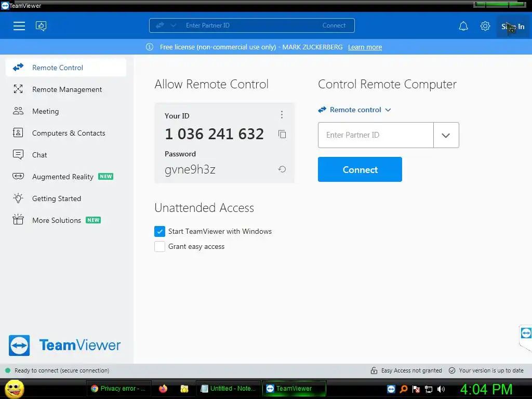This screenshot has width=532, height=399.
Task: Click the magnifier tray icon
Action: [403, 389]
